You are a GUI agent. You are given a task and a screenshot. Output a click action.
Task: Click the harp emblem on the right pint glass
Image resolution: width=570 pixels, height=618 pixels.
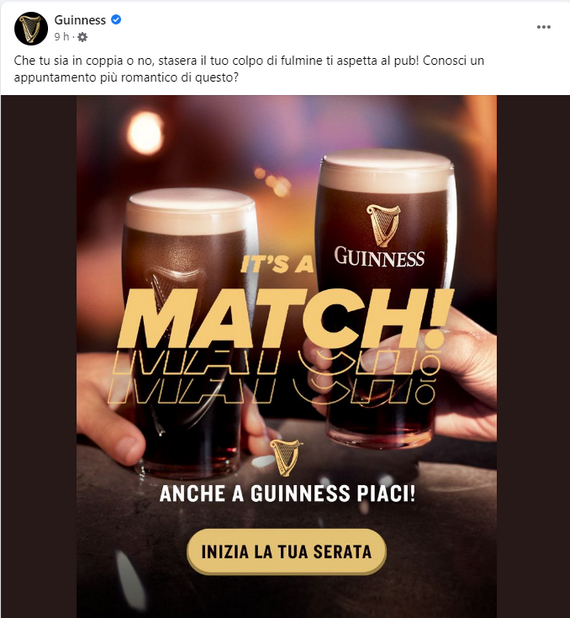pos(383,225)
